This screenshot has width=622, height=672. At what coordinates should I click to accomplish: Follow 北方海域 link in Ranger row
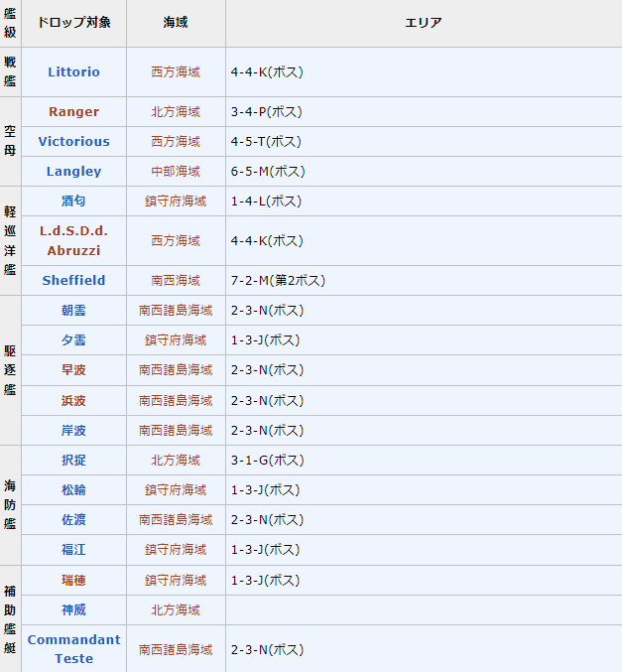176,112
